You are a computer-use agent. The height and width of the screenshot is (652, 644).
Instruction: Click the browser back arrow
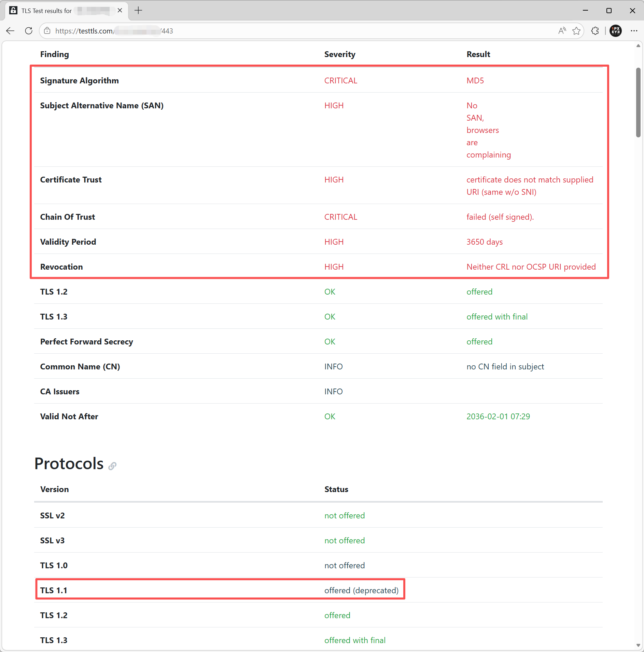(10, 31)
